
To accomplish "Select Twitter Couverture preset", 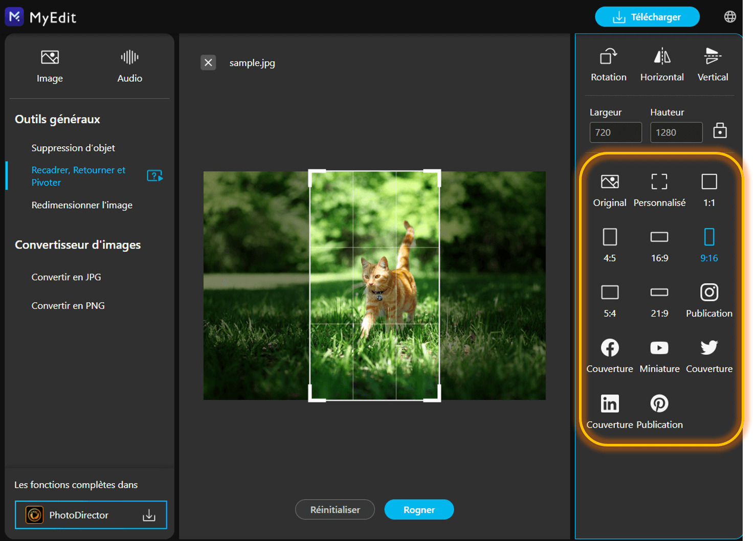I will coord(709,356).
